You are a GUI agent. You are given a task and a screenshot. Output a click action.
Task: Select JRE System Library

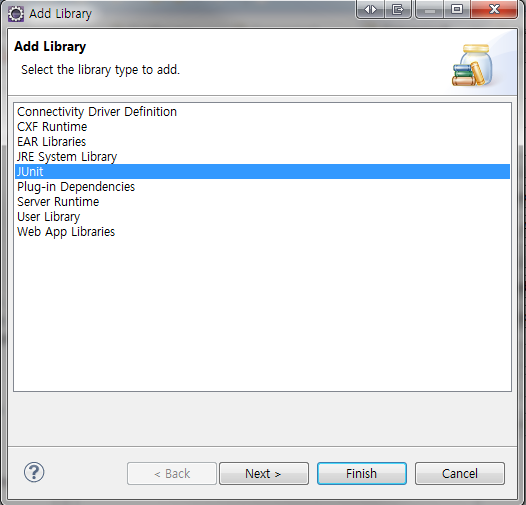coord(262,157)
